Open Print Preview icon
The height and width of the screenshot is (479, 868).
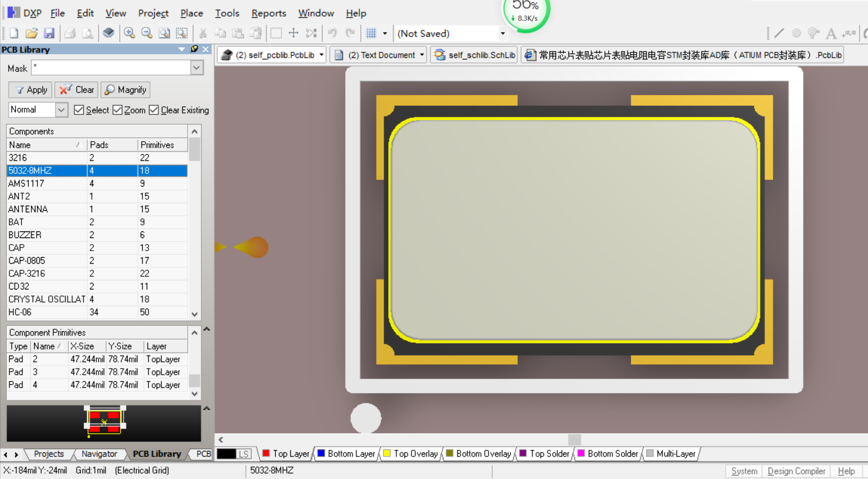88,33
